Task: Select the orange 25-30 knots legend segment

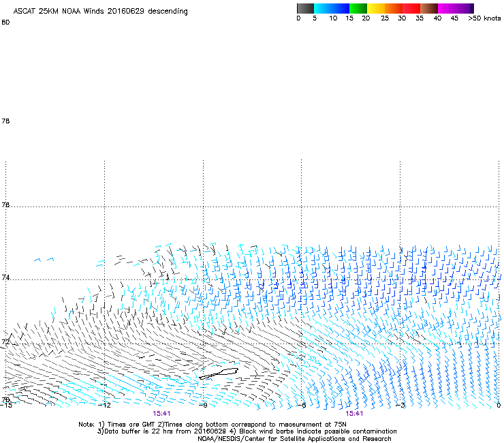Action: 394,8
